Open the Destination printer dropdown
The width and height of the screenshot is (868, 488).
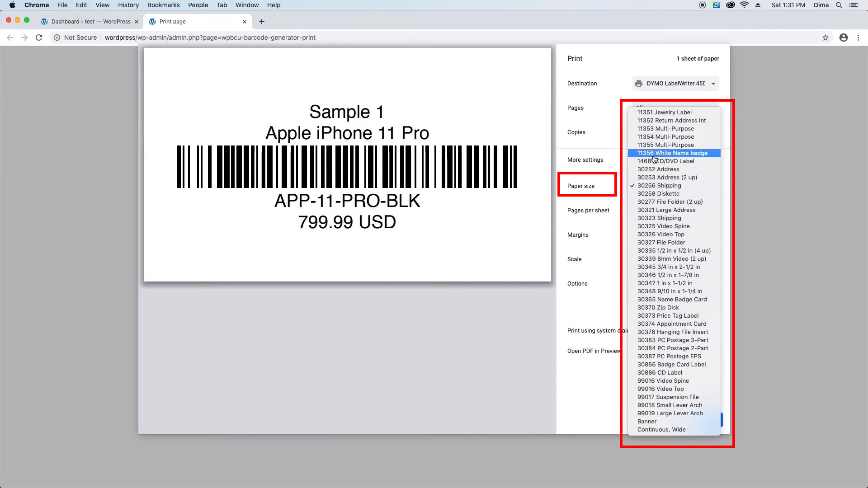[x=675, y=84]
